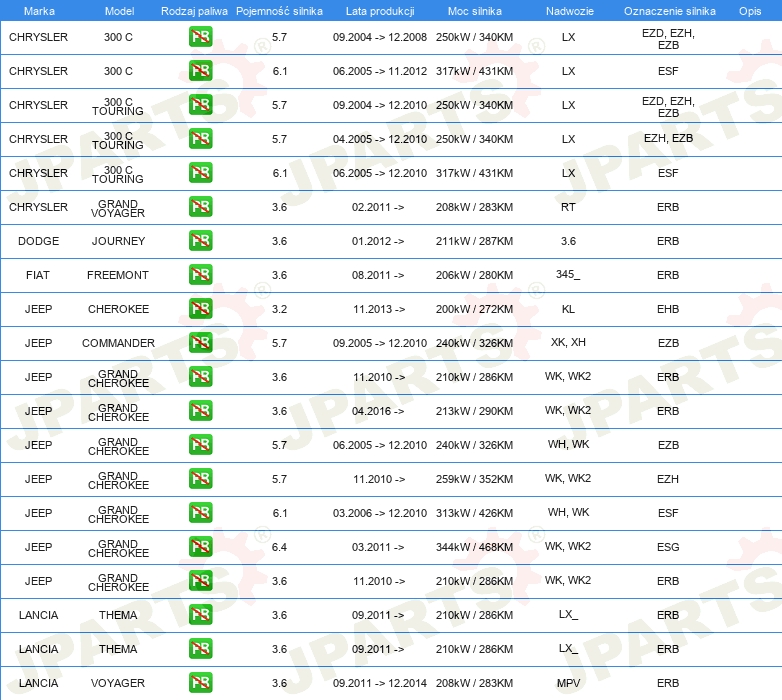Viewport: 782px width, 700px height.
Task: Click fuel type icon in Dodge Journey row
Action: click(x=200, y=240)
